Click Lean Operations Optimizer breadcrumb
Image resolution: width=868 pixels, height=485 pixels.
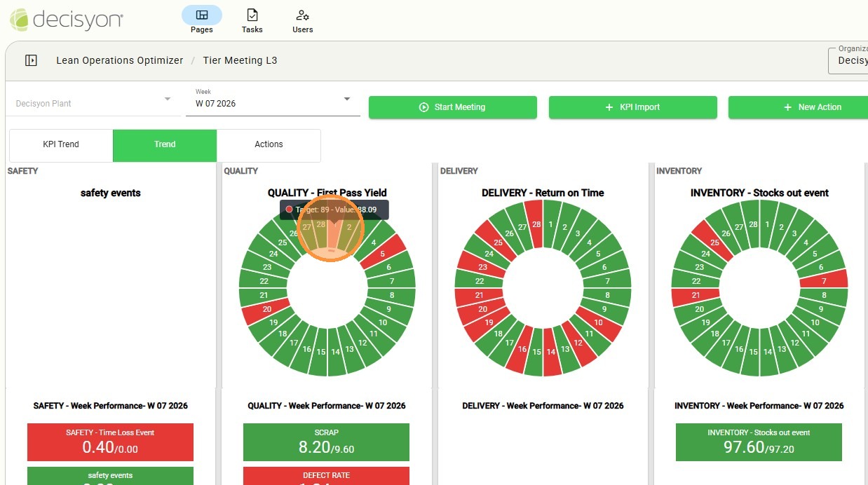pos(119,60)
